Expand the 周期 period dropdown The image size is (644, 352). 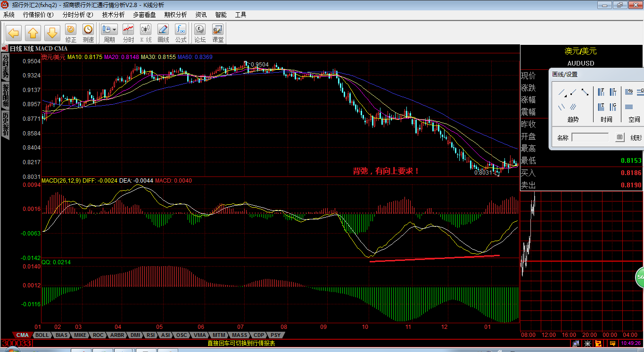click(115, 29)
